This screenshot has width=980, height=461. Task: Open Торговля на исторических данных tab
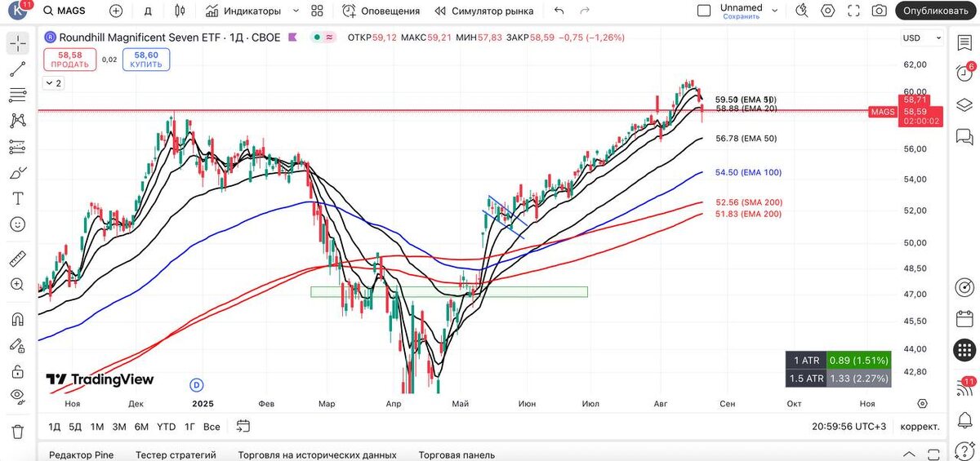click(317, 454)
